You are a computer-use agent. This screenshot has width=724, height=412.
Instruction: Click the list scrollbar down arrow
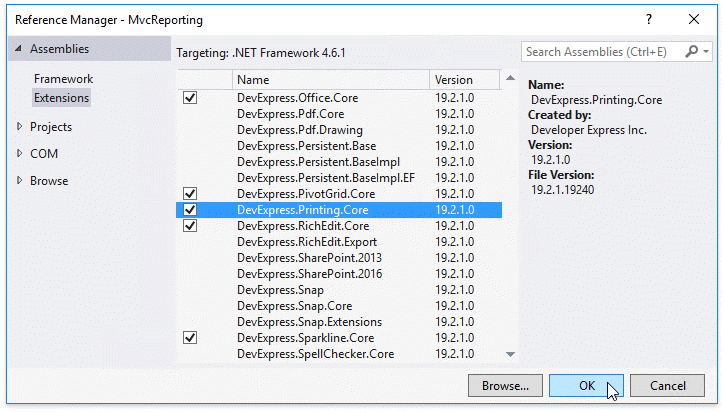[511, 354]
